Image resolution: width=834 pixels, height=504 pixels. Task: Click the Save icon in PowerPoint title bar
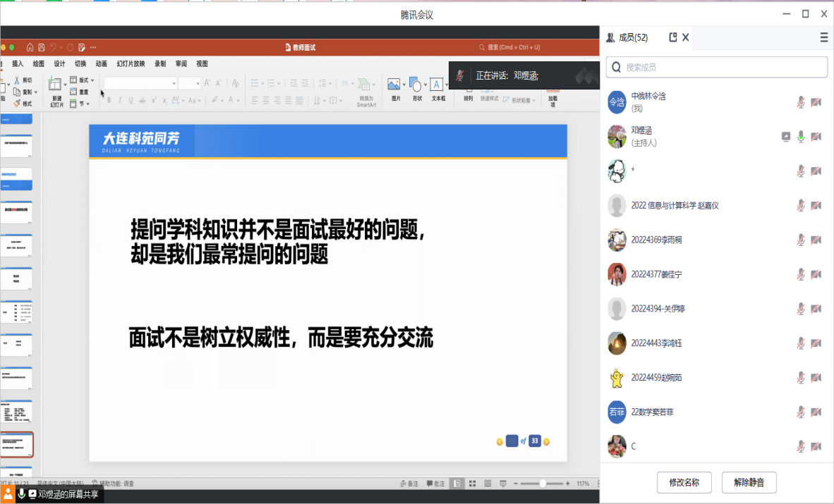click(x=42, y=47)
